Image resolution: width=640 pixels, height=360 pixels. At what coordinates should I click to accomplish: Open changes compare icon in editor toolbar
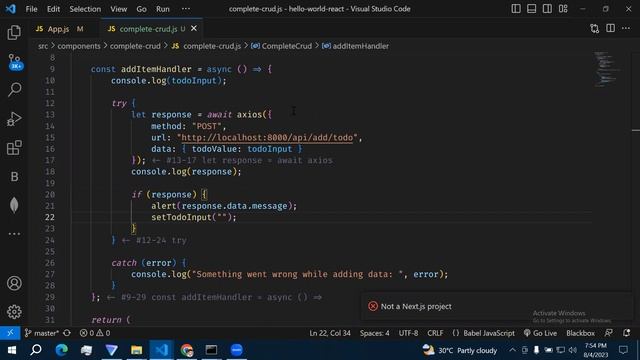tap(595, 28)
